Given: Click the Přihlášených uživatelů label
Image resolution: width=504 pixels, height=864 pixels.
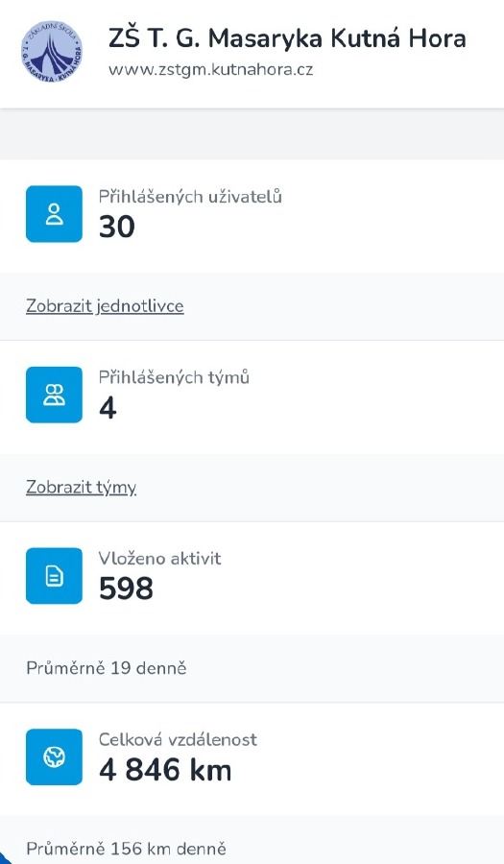Looking at the screenshot, I should [x=190, y=197].
